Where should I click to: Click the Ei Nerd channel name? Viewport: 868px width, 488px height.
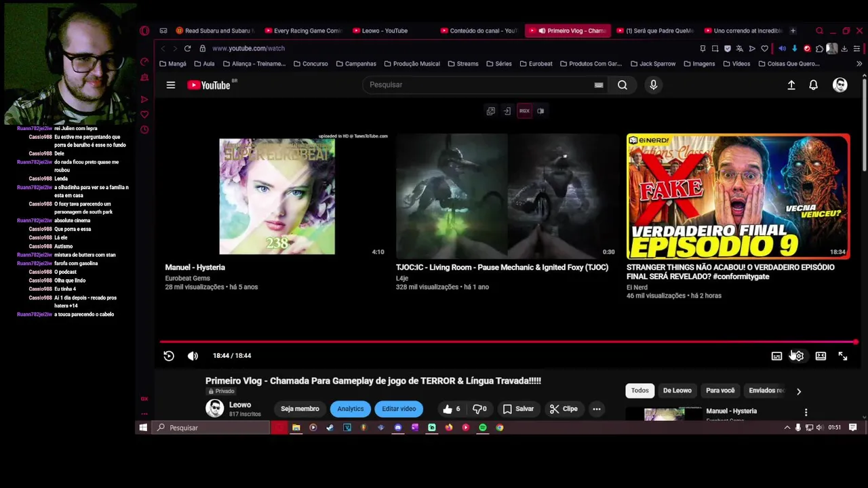[637, 287]
